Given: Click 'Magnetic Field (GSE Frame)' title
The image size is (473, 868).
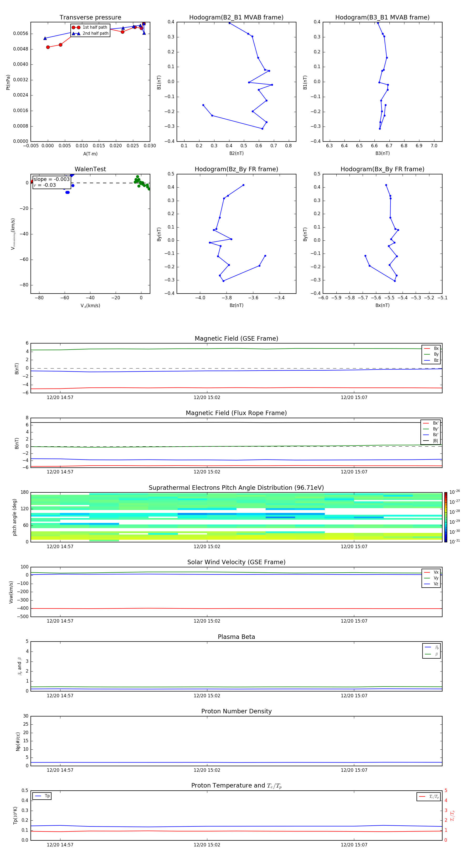Looking at the screenshot, I should click(236, 339).
